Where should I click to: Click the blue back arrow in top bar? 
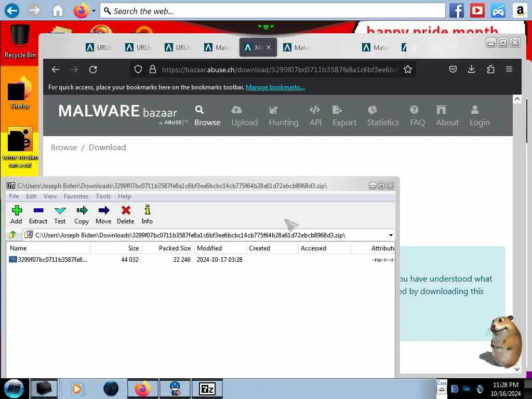coord(12,11)
